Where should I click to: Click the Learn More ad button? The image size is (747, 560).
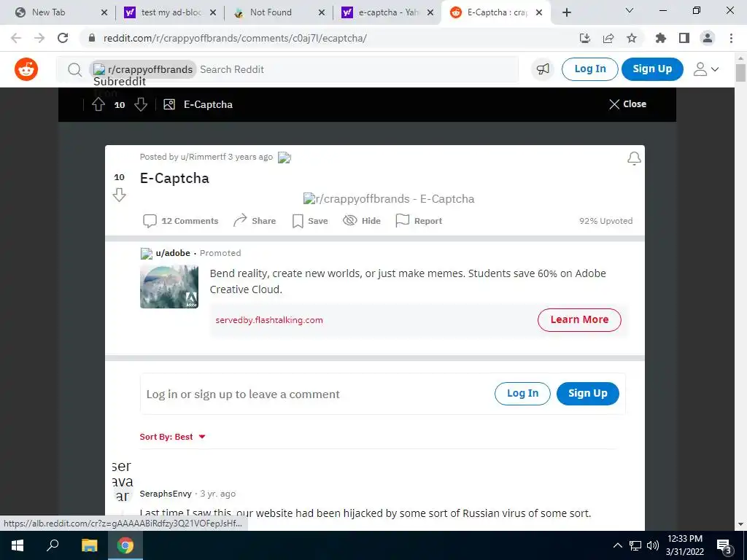pos(579,319)
